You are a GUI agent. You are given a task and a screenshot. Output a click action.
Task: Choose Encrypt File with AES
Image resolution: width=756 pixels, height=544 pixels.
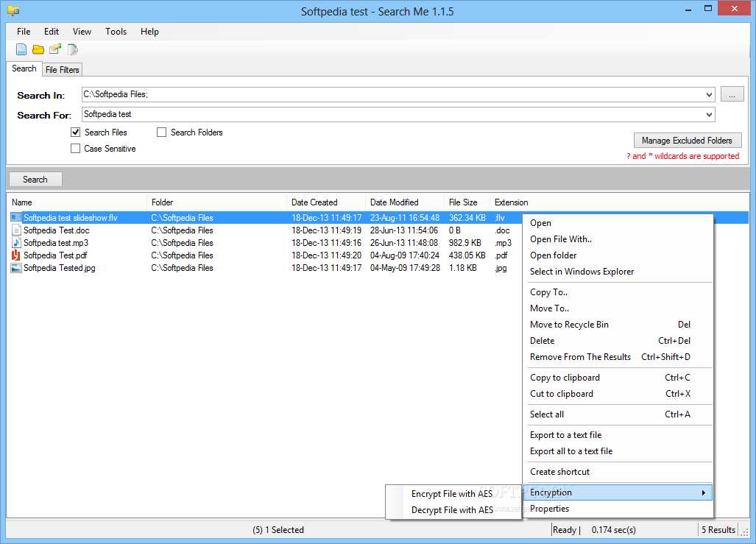[453, 494]
